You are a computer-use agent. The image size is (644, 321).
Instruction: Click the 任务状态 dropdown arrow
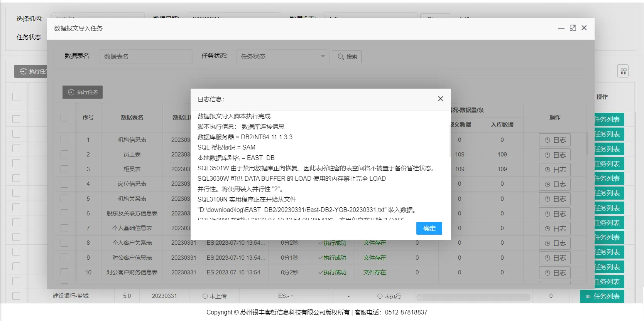(x=323, y=57)
